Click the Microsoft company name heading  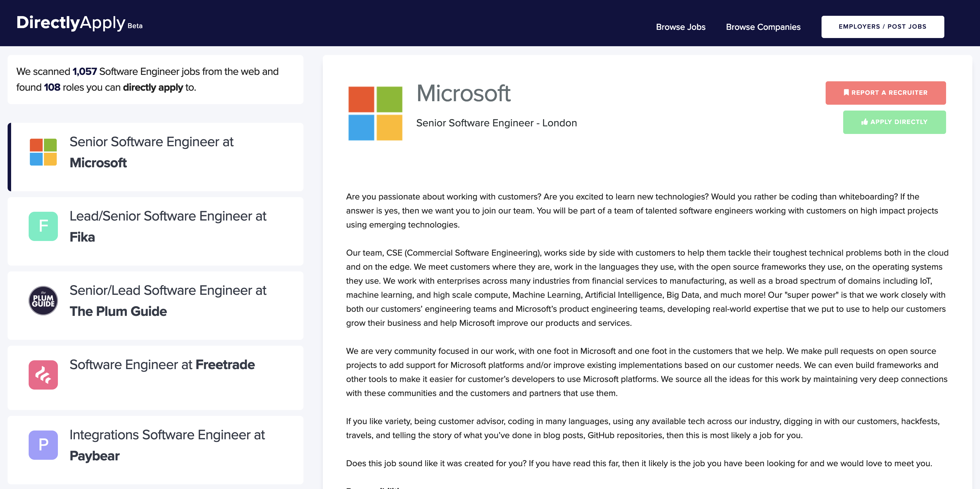point(463,94)
